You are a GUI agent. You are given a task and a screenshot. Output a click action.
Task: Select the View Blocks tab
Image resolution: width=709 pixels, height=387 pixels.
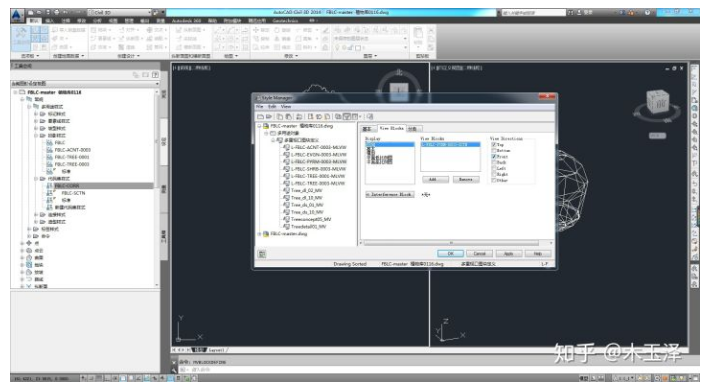[x=392, y=128]
